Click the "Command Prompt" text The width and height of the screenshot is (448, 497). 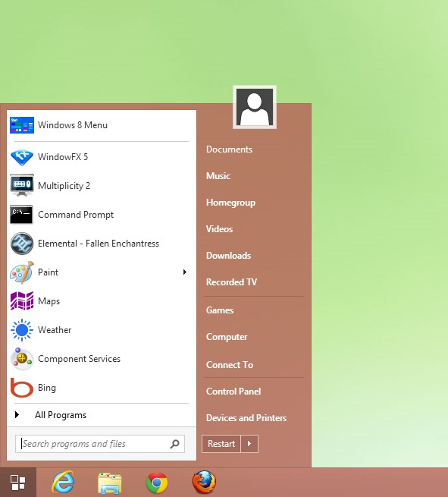tap(76, 215)
